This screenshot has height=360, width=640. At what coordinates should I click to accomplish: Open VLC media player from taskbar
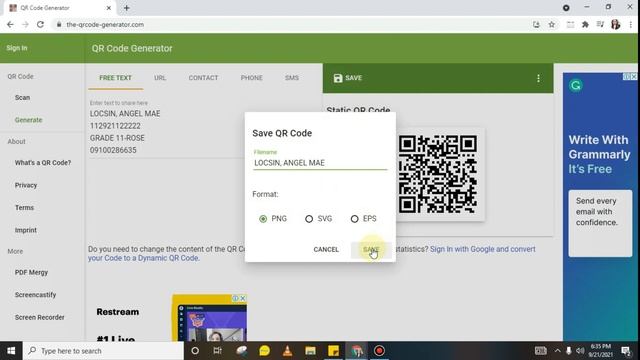click(x=287, y=351)
